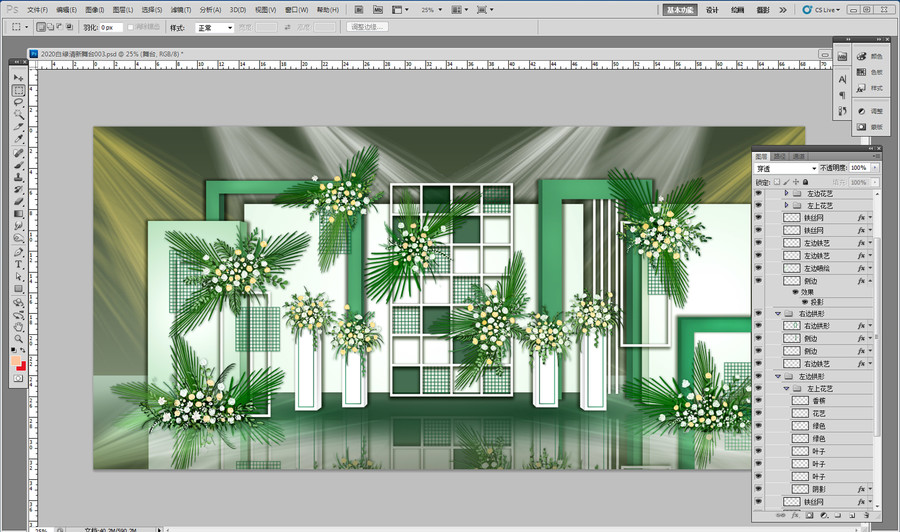
Task: Open the 样式 style dropdown showing 正常
Action: tap(215, 28)
